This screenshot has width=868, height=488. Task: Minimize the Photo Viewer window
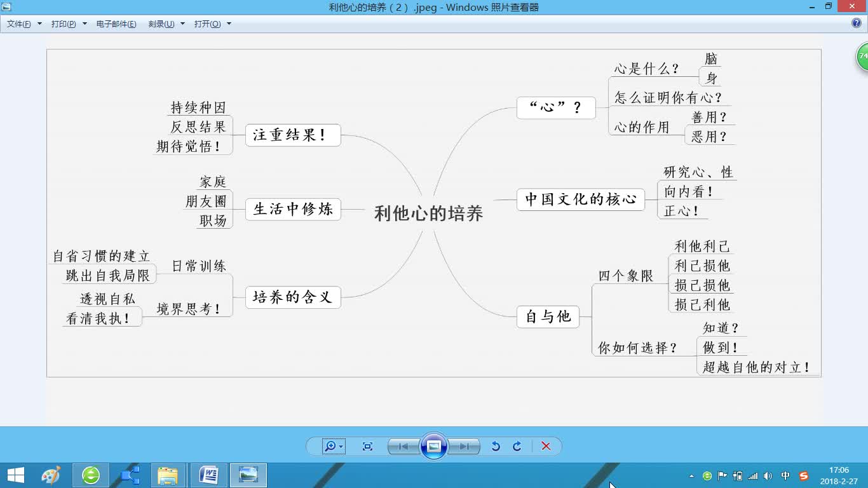point(811,6)
